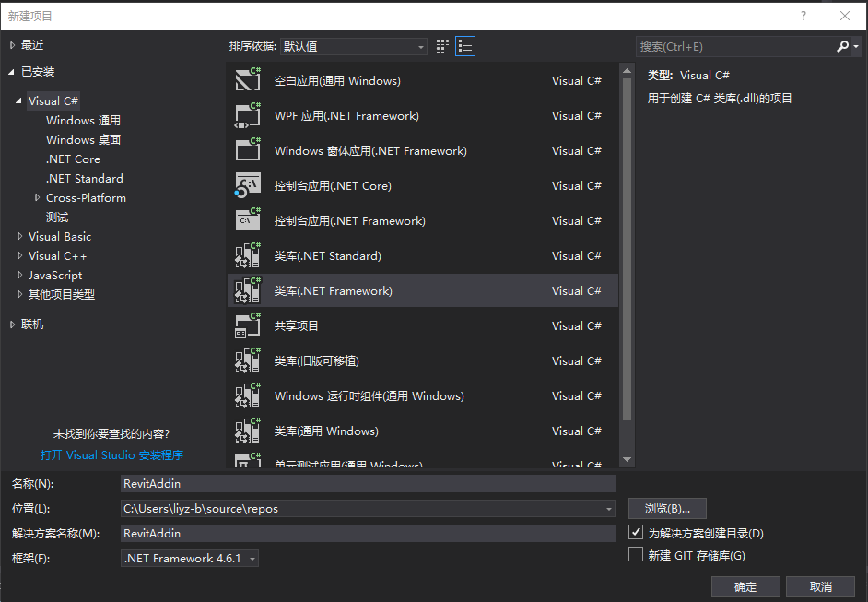Click the 空白应用(通用 Windows) template icon
Screen dimensions: 868x602
click(248, 79)
